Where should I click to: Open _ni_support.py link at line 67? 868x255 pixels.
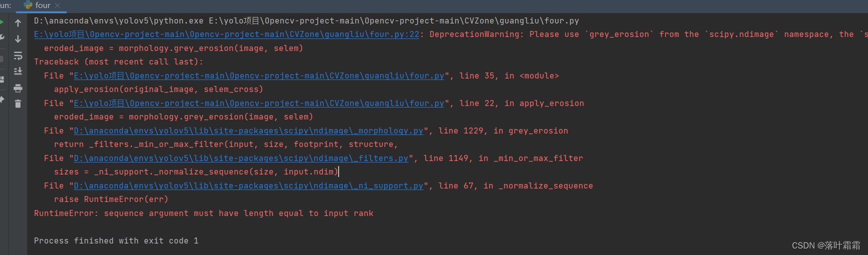pos(249,186)
